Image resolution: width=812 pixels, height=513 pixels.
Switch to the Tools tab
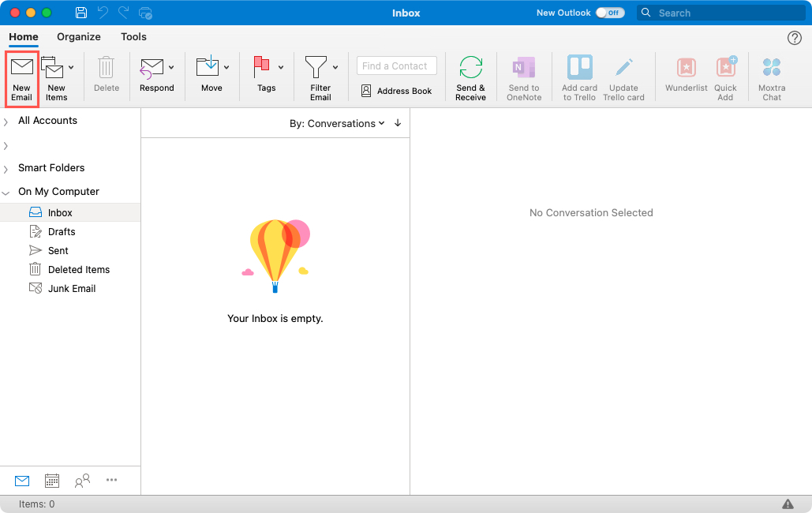pos(133,37)
